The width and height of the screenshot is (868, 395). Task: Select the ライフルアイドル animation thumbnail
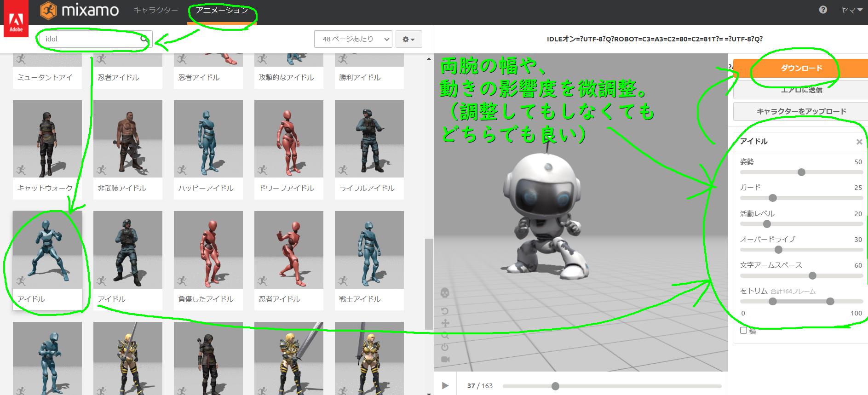pyautogui.click(x=369, y=138)
